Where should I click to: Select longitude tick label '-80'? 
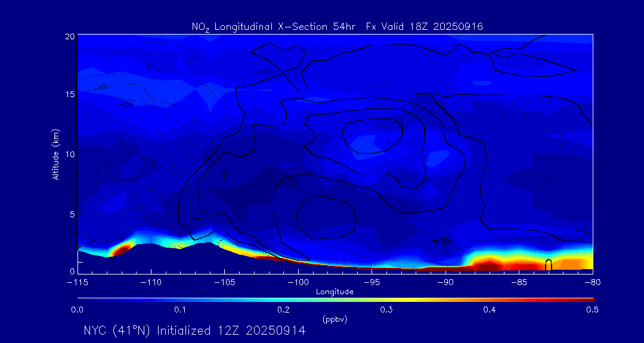pyautogui.click(x=593, y=283)
